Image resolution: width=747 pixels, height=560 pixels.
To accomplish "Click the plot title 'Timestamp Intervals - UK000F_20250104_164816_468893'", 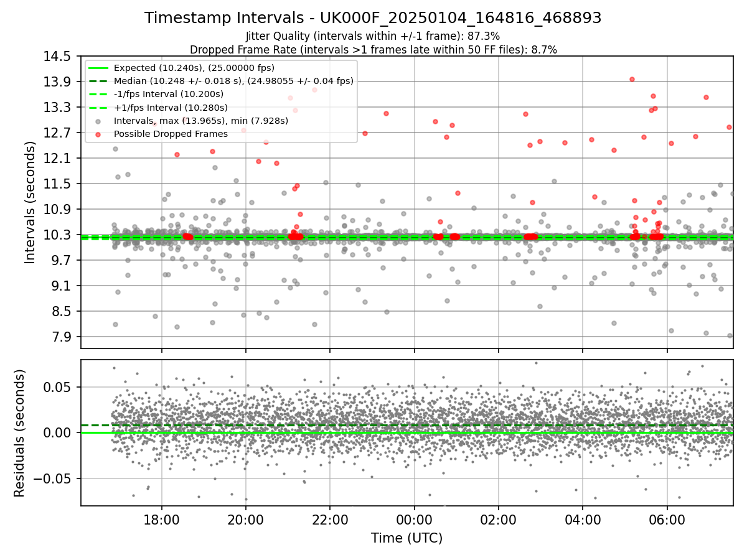I will pyautogui.click(x=373, y=18).
